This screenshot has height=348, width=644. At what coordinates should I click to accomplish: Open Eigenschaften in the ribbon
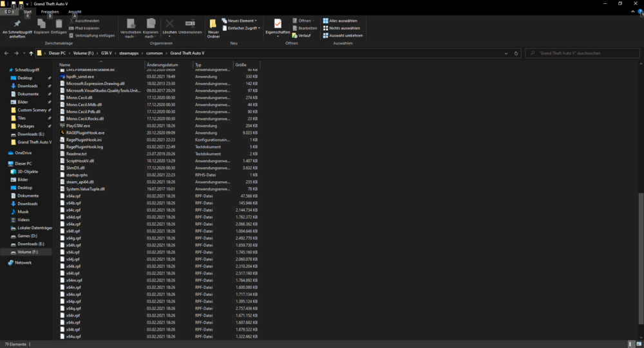[x=278, y=28]
